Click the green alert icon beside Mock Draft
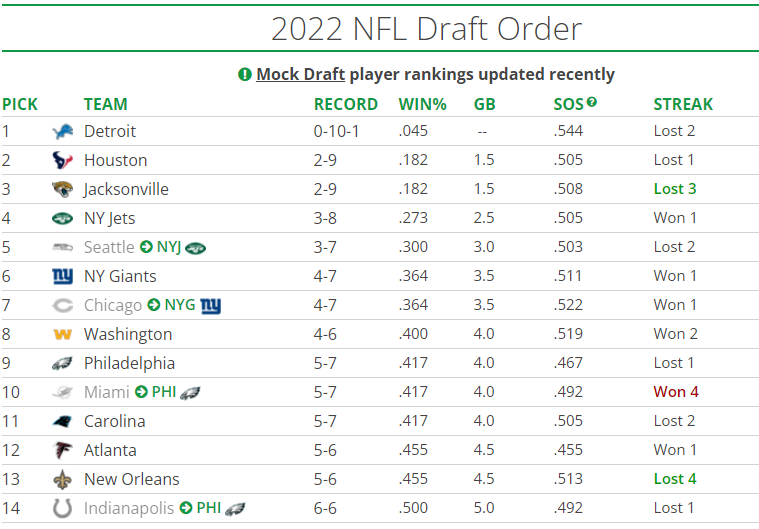This screenshot has width=759, height=529. 244,75
